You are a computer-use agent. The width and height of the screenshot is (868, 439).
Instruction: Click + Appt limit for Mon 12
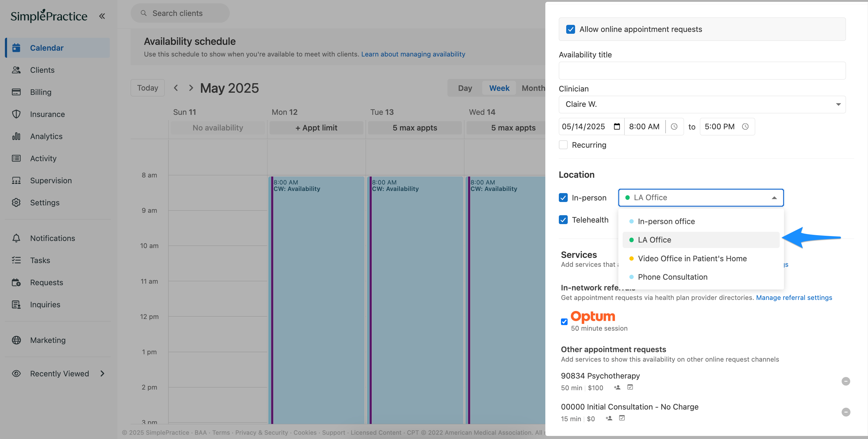pyautogui.click(x=316, y=128)
